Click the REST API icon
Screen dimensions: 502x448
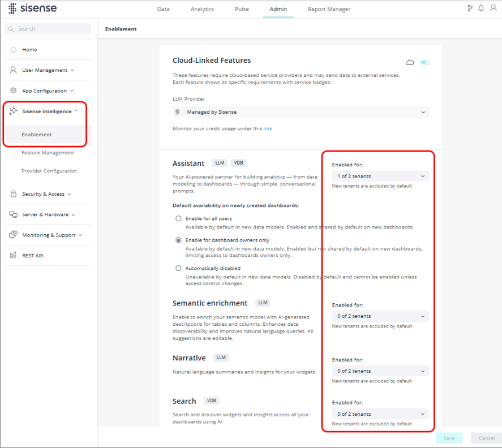click(13, 255)
